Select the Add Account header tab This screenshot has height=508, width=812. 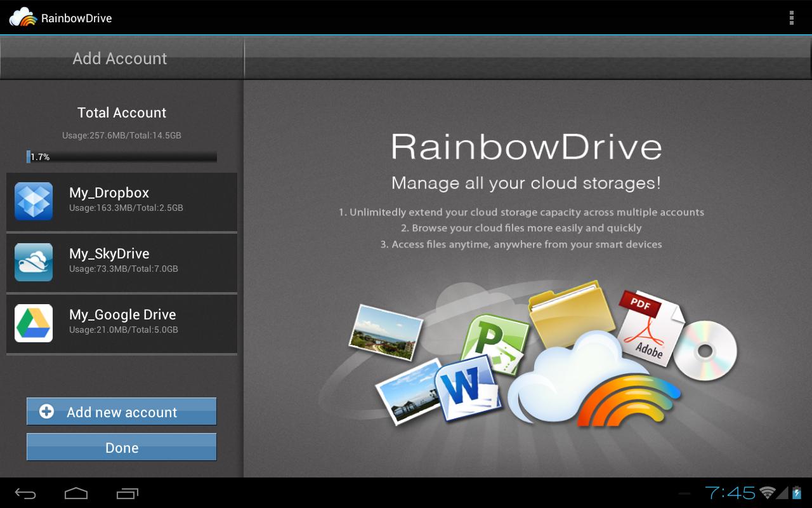[x=121, y=58]
